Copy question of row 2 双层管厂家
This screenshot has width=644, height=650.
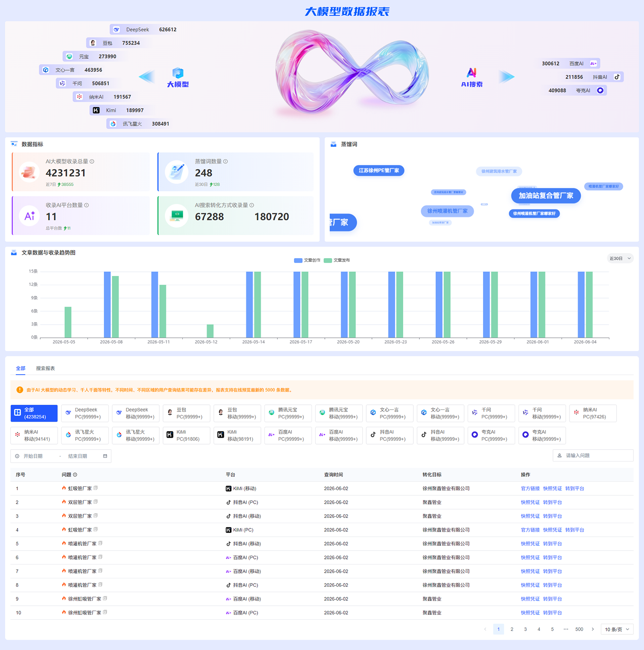96,502
